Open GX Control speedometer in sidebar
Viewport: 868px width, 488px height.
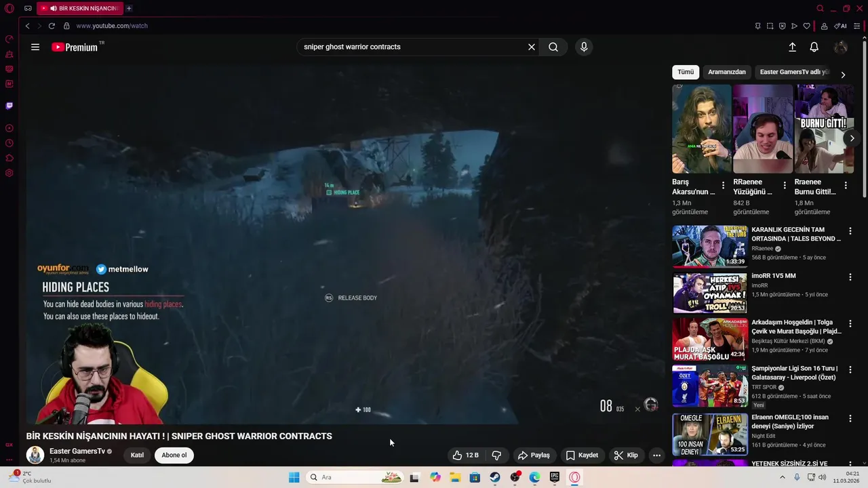pyautogui.click(x=9, y=39)
